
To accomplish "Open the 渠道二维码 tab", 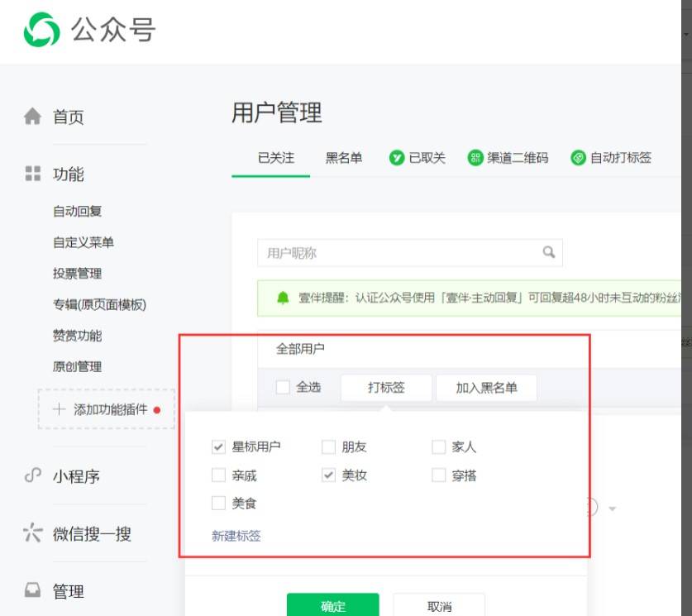I will [508, 158].
